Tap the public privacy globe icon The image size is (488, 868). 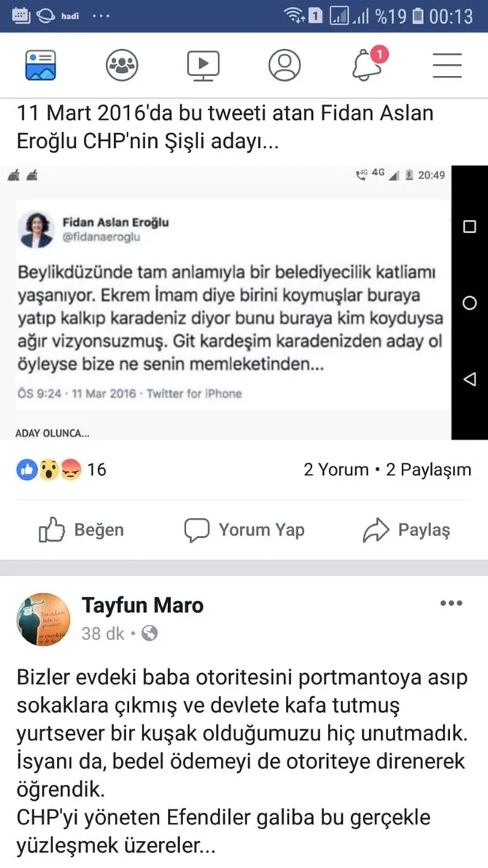[x=150, y=634]
